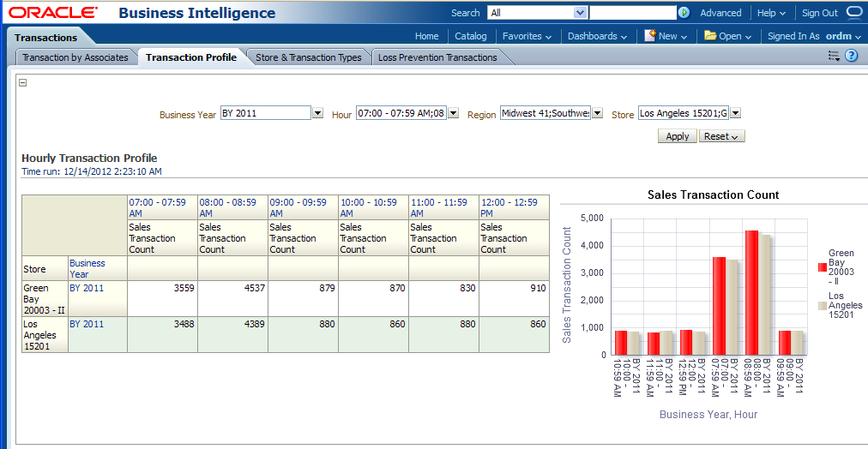Click the Open folder icon
Image resolution: width=868 pixels, height=449 pixels.
pos(710,36)
